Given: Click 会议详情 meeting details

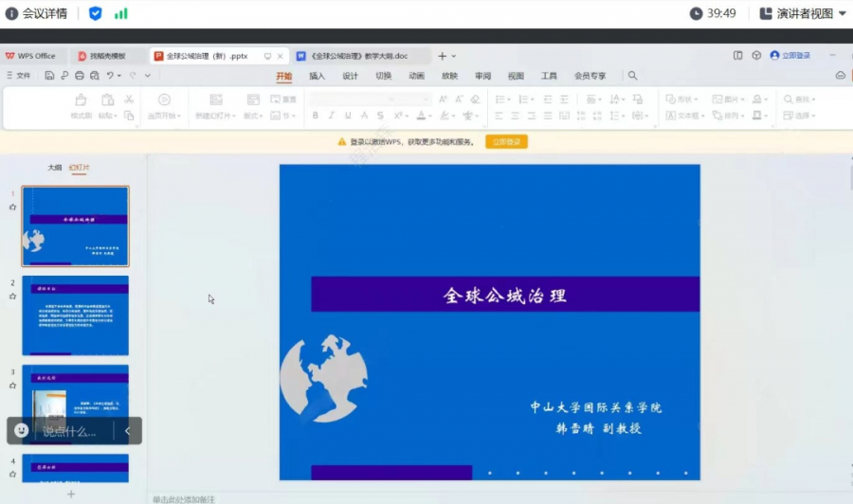Looking at the screenshot, I should coord(39,13).
